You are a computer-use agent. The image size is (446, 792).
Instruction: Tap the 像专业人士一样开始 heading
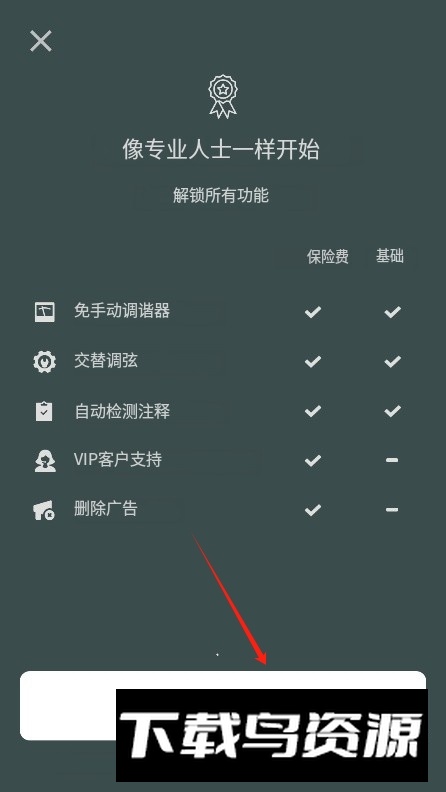pyautogui.click(x=221, y=150)
